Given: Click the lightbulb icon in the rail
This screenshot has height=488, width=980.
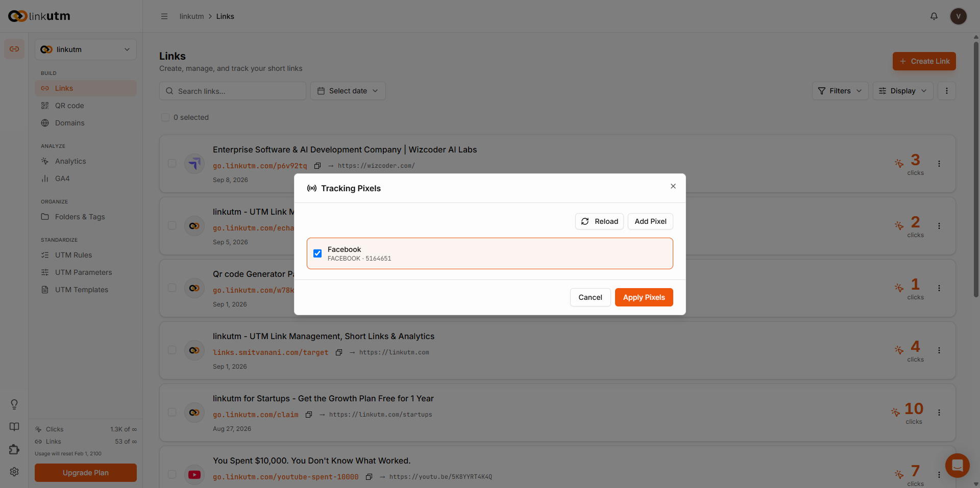Looking at the screenshot, I should coord(14,404).
